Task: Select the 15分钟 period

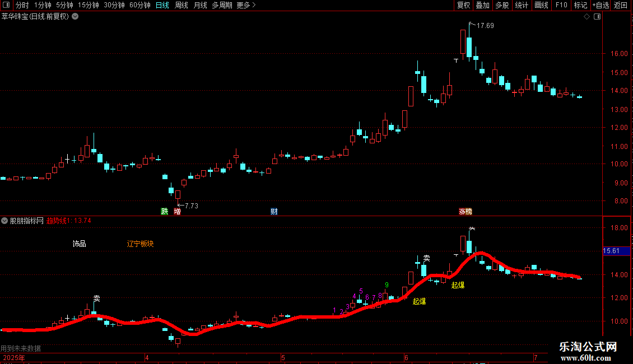Action: pos(89,5)
